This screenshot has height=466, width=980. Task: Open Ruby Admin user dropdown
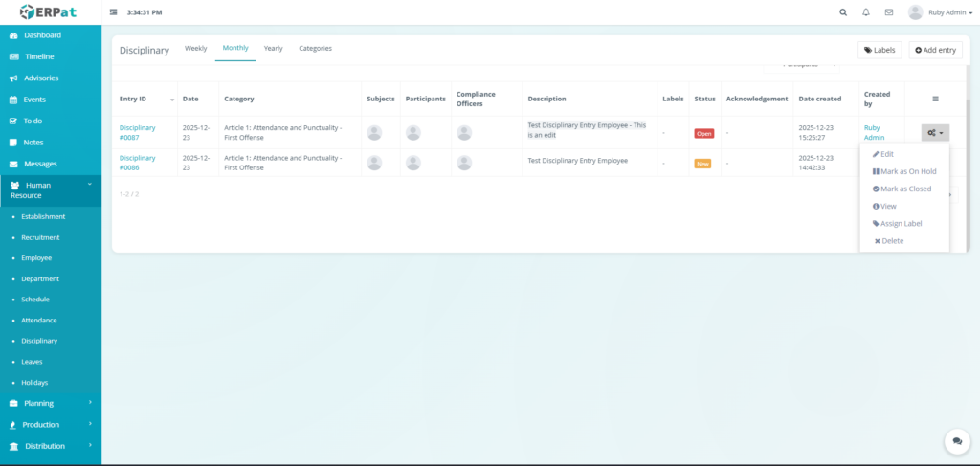943,12
